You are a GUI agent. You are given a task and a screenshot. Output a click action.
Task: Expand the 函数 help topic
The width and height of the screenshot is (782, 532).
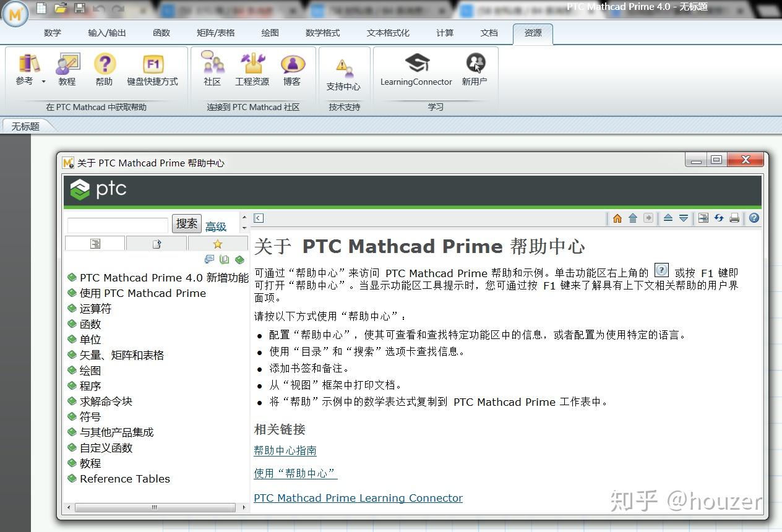(90, 324)
